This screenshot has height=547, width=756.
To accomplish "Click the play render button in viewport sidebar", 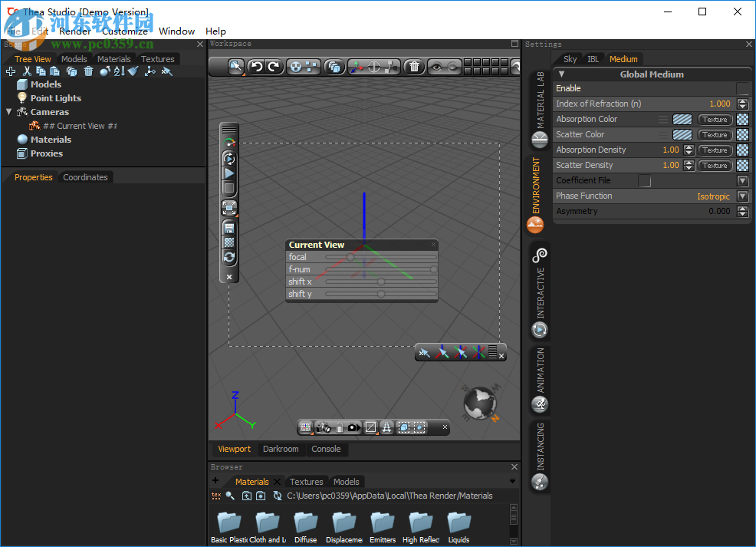I will pyautogui.click(x=229, y=173).
